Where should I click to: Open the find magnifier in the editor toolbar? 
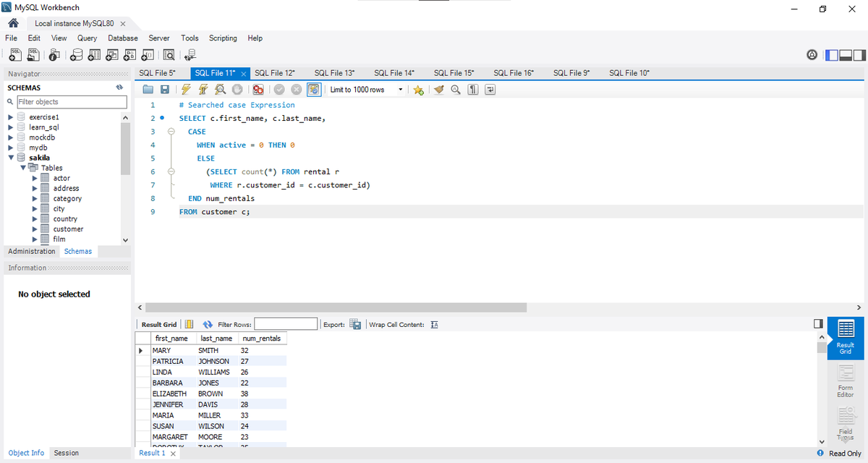pos(456,90)
